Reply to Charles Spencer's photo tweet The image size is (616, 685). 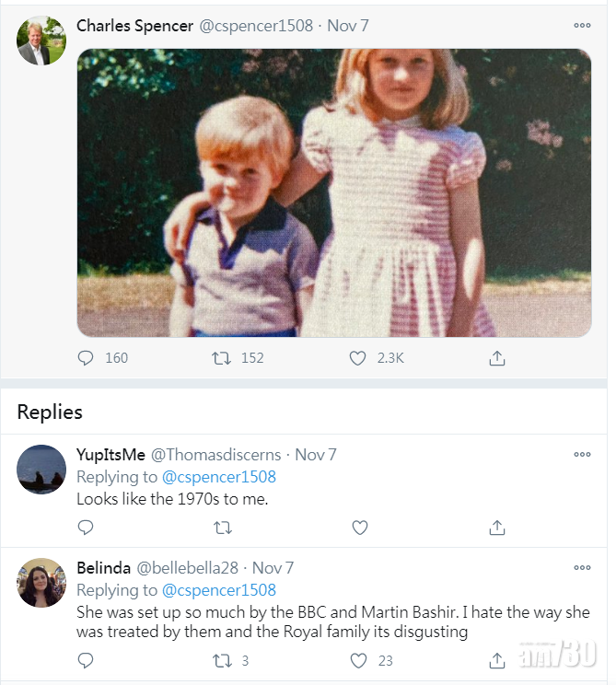[x=86, y=358]
